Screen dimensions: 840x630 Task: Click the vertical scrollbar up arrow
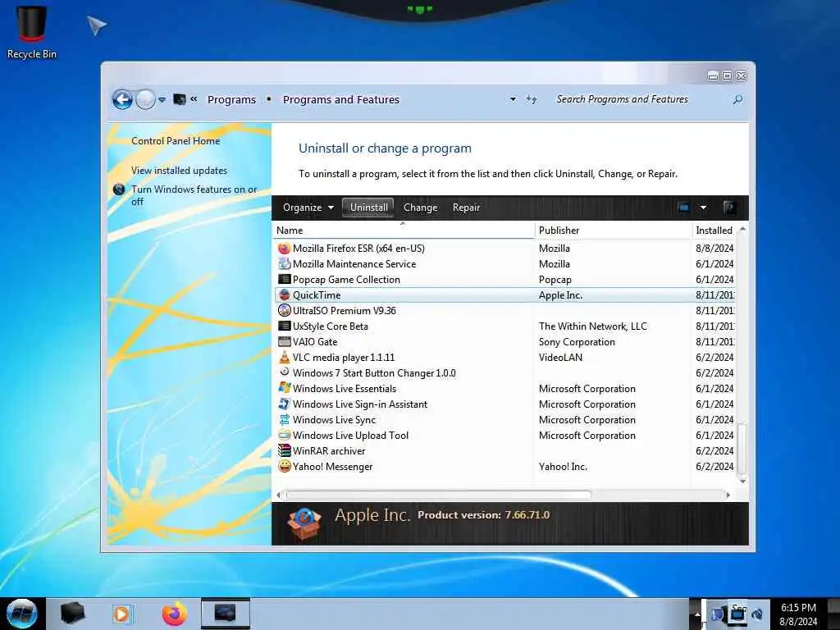(x=742, y=230)
